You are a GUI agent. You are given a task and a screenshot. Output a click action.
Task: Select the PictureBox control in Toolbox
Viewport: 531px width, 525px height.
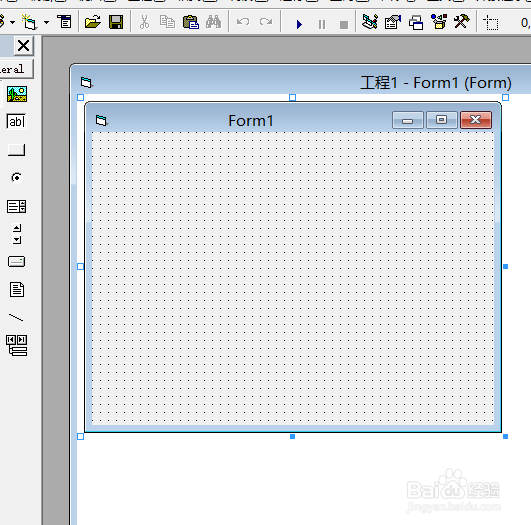click(x=17, y=94)
